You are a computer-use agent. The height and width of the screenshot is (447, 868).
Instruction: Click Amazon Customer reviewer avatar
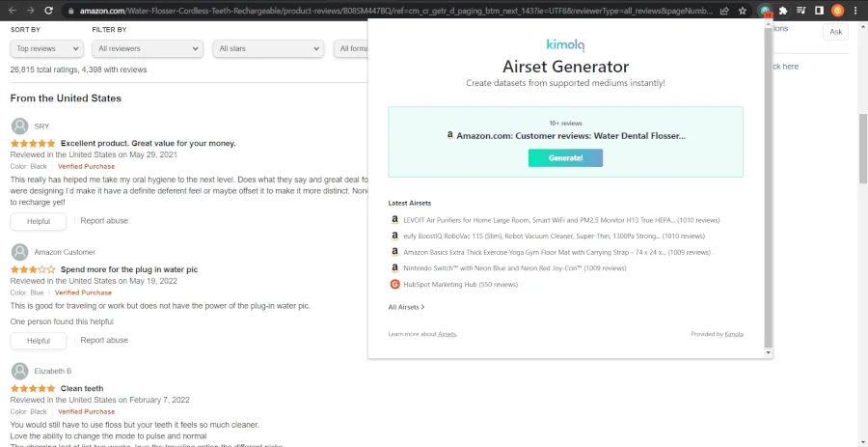tap(19, 252)
